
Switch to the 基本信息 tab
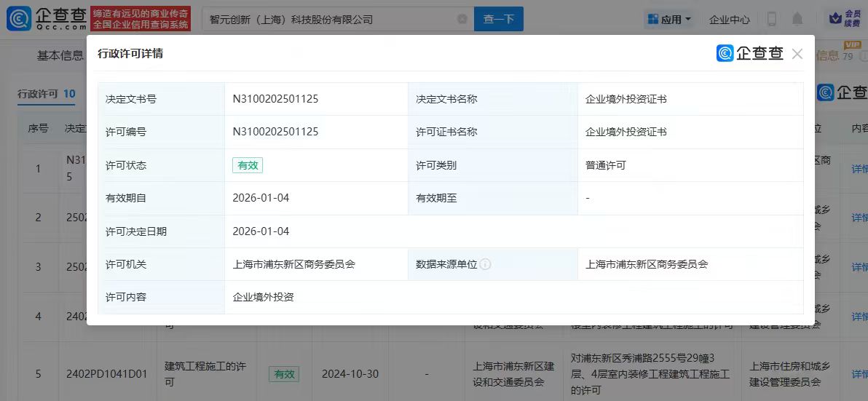[x=60, y=56]
